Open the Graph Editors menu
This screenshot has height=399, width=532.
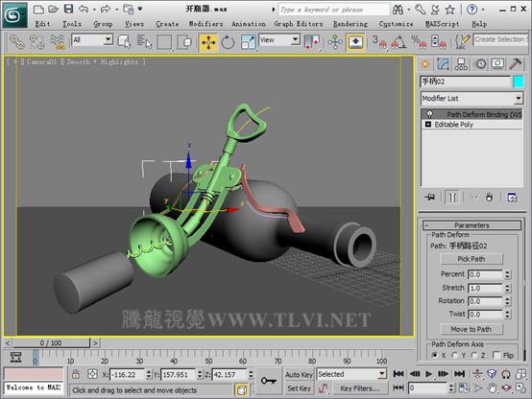pos(299,24)
